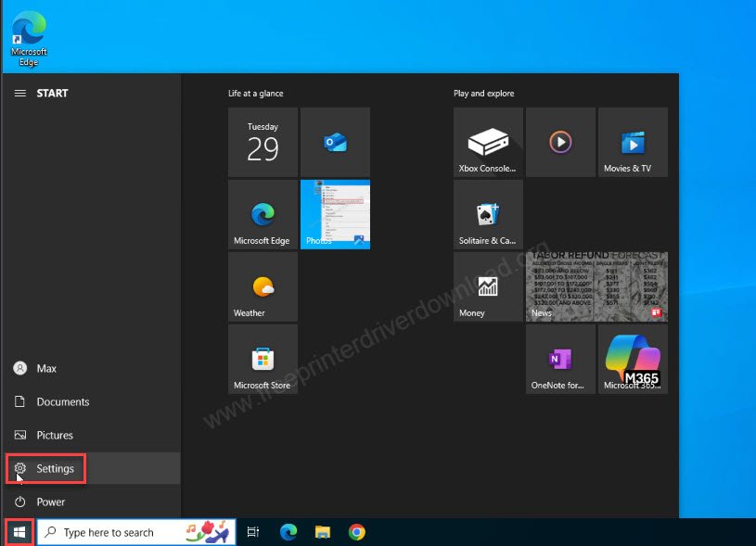The height and width of the screenshot is (546, 756).
Task: Open the Photos live tile
Action: point(335,214)
